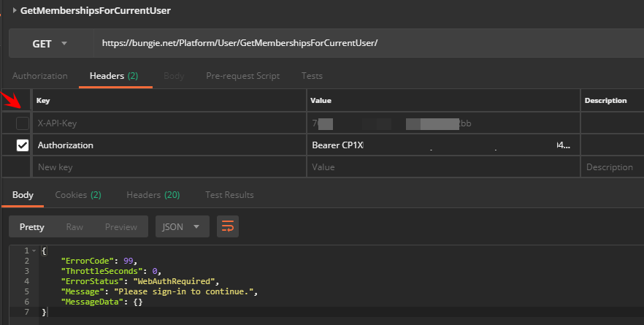
Task: Switch to Raw response view
Action: click(74, 227)
